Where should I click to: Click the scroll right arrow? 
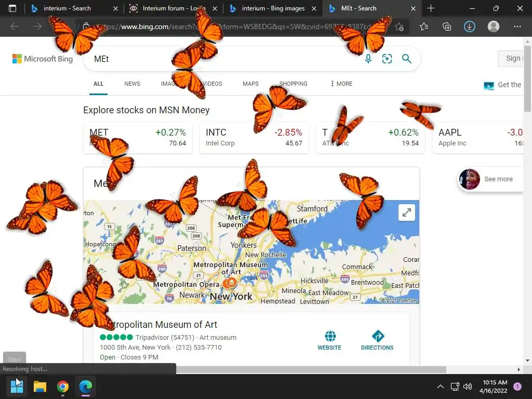point(518,369)
